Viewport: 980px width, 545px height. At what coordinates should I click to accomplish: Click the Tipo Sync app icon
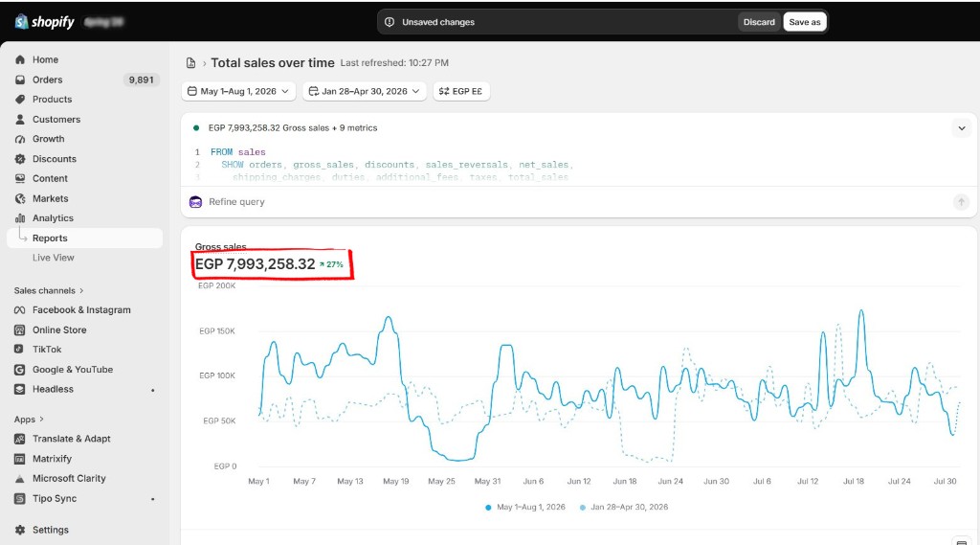[19, 498]
